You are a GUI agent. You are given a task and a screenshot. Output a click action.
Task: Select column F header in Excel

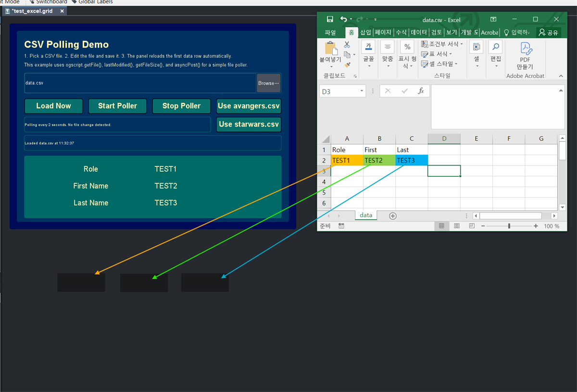click(509, 139)
